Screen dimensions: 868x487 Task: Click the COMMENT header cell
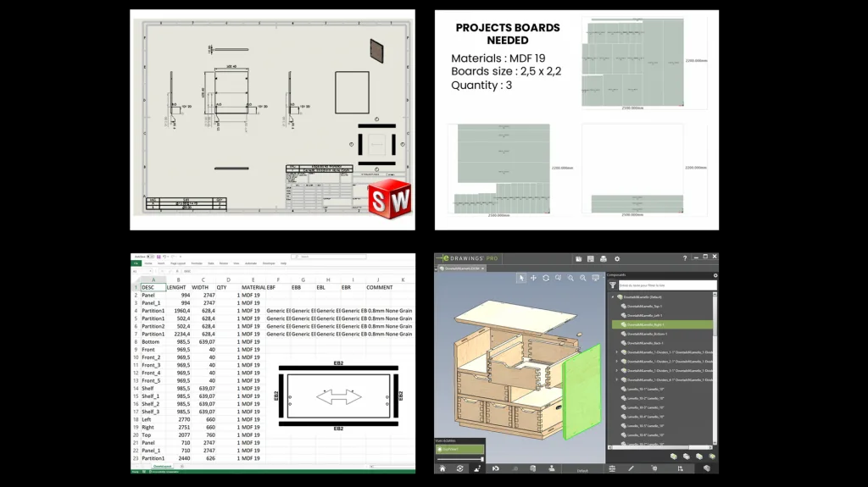tap(379, 287)
